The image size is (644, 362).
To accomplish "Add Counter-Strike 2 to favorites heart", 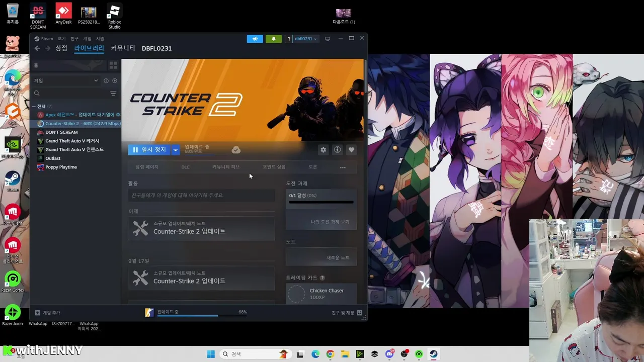I will (x=351, y=150).
